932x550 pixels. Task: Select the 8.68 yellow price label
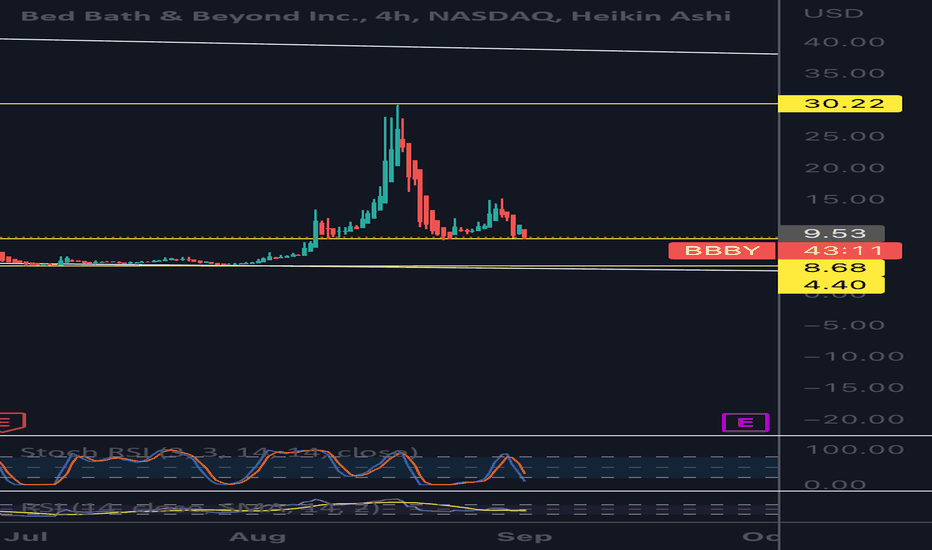(x=831, y=268)
